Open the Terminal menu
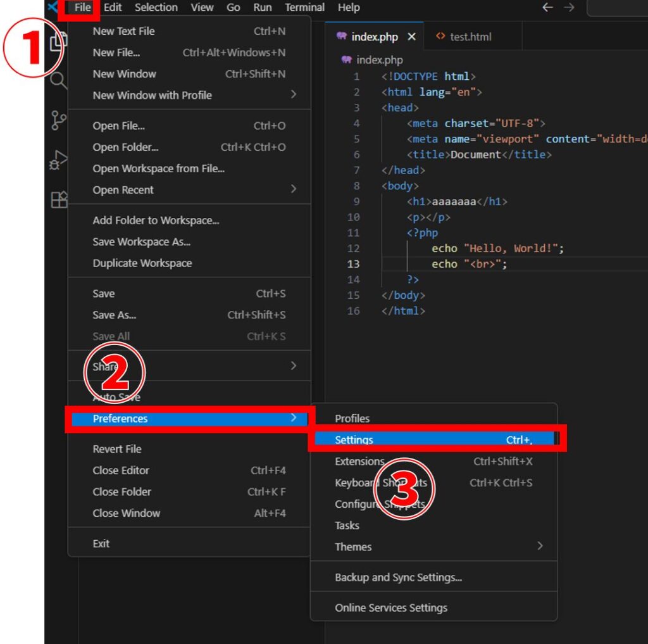Screen dimensions: 648x644 [304, 8]
